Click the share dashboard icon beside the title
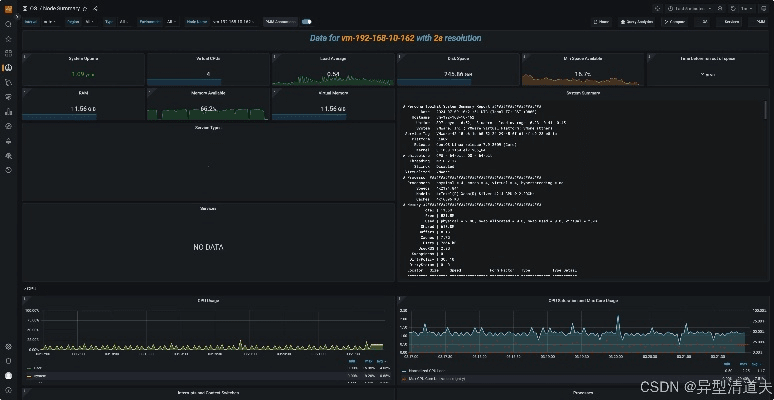Screen dimensions: 774x400 click(x=96, y=7)
